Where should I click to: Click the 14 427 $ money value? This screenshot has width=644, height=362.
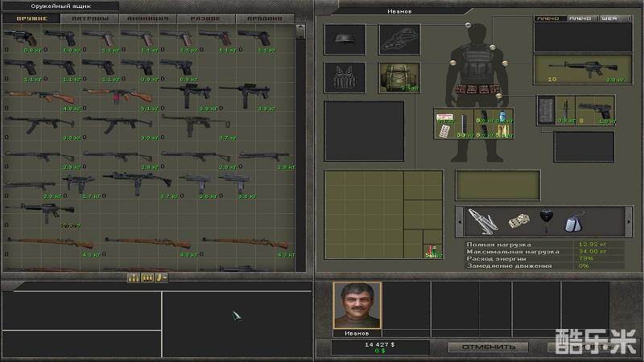coord(379,344)
